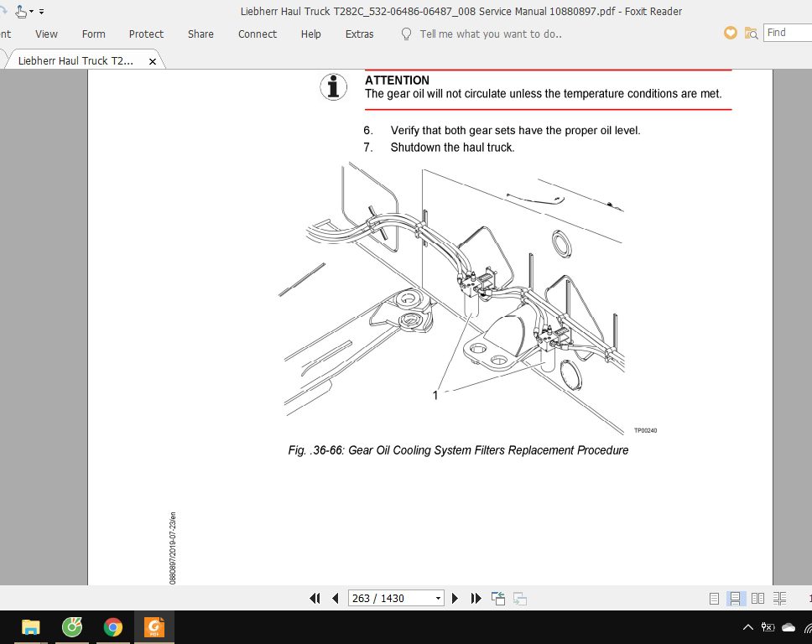
Task: Click the ATTENTION heading text
Action: tap(398, 80)
